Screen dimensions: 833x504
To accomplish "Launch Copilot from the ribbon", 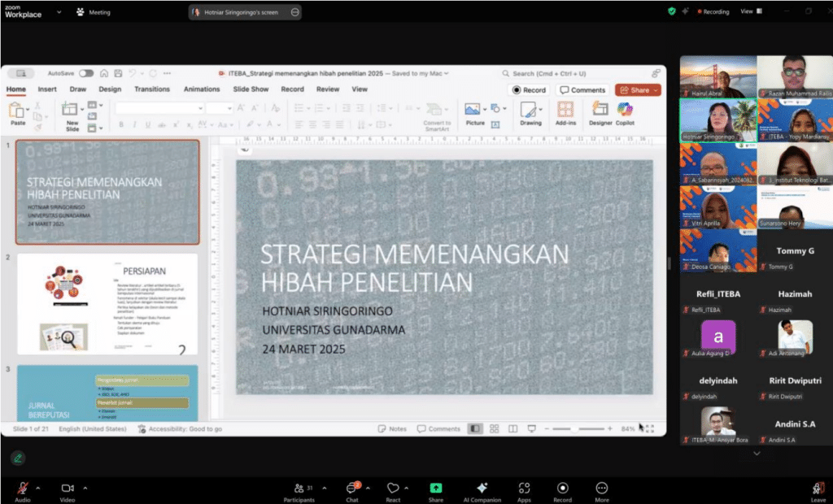I will 625,114.
